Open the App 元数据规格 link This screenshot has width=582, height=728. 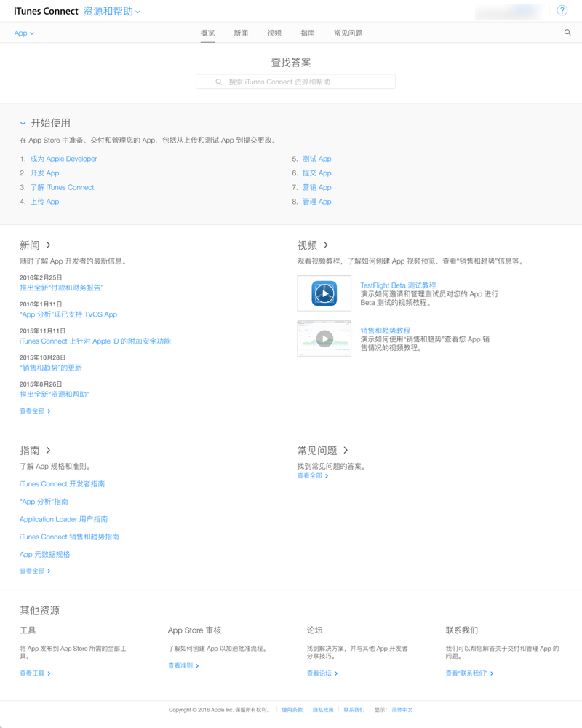[44, 554]
